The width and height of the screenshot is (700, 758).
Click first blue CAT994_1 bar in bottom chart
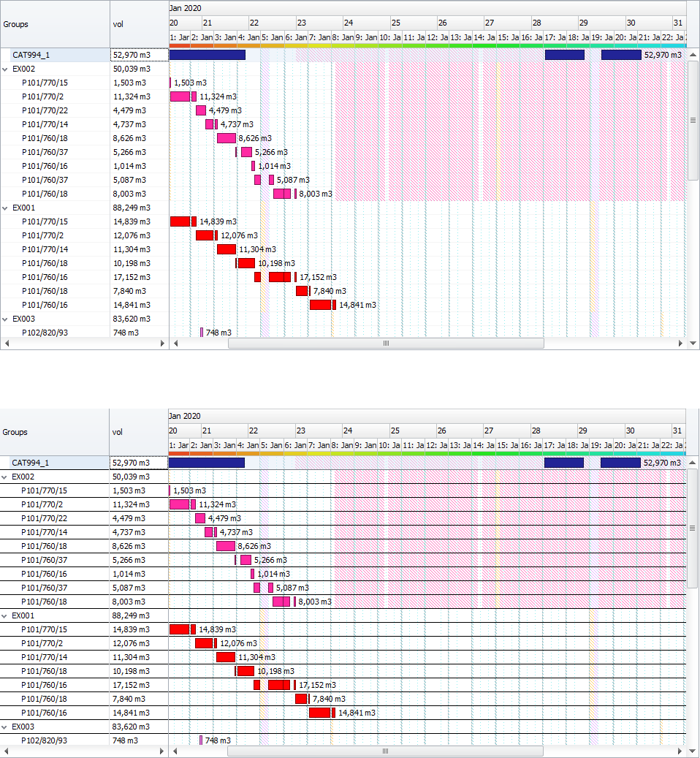tap(207, 463)
